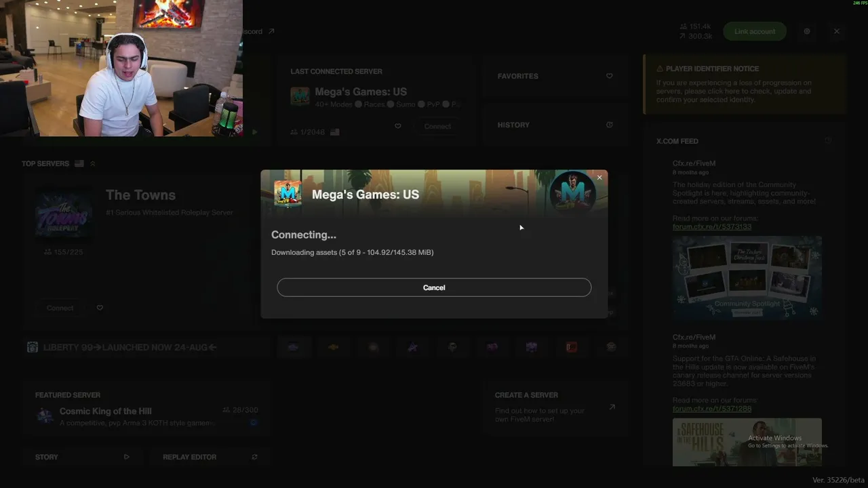Cancel the connection to Mega's Games: US

(434, 287)
